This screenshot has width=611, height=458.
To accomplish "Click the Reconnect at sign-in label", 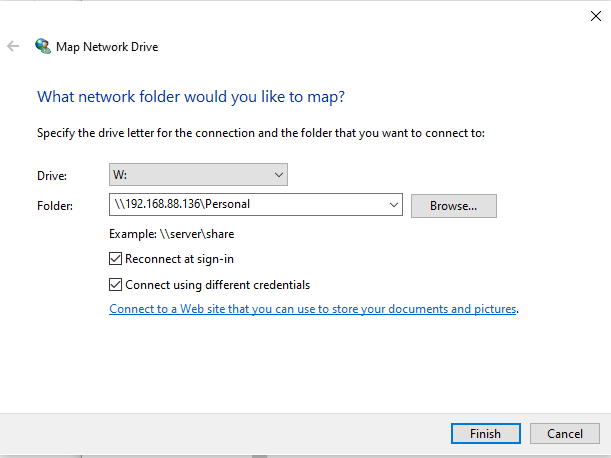I will 179,259.
